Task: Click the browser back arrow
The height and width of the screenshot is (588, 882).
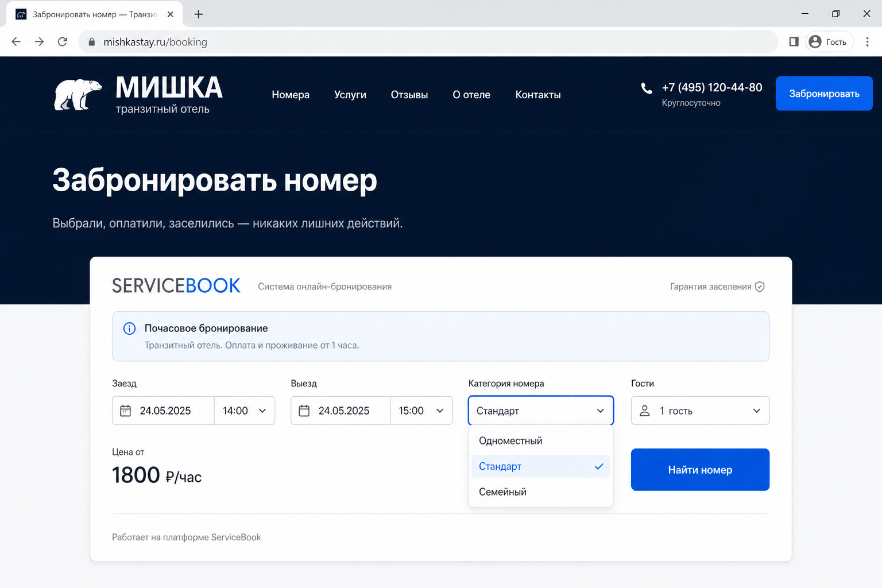Action: click(16, 42)
